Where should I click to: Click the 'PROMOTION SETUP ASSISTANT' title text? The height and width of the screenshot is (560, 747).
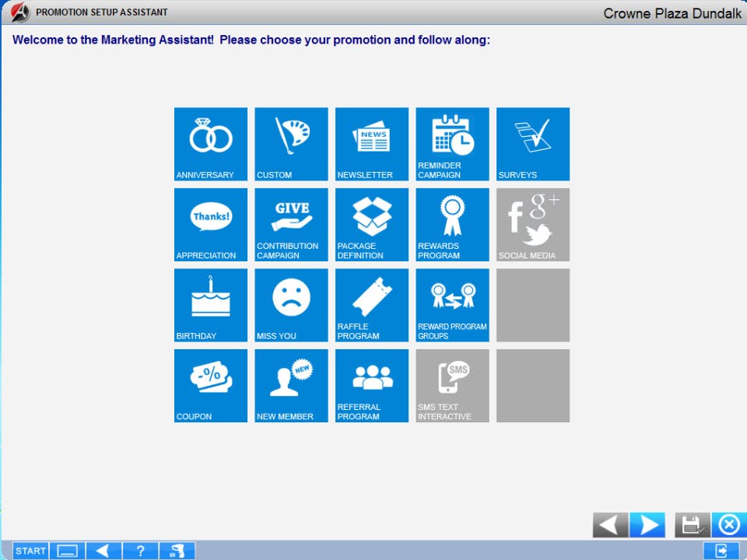(x=102, y=12)
